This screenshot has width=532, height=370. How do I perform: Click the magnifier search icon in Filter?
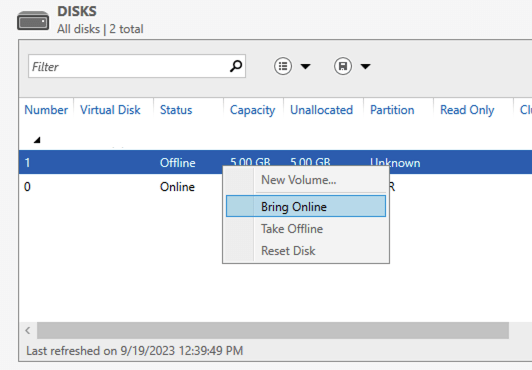pos(236,66)
